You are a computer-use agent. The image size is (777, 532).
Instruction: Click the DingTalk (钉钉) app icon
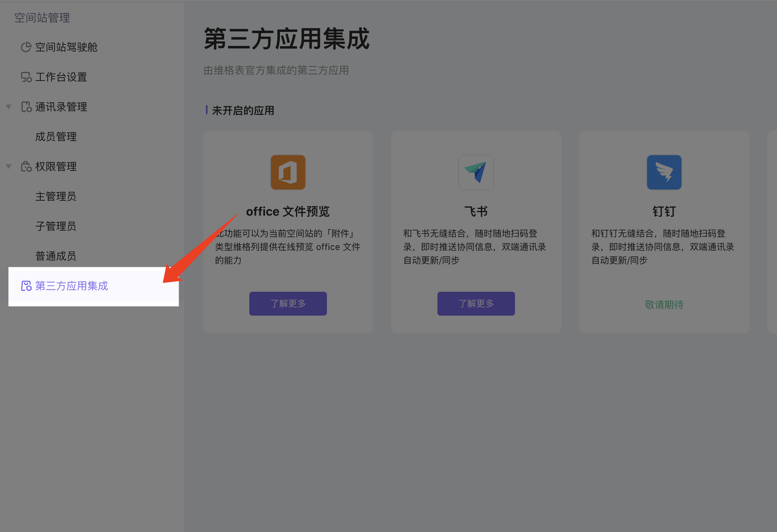[664, 172]
